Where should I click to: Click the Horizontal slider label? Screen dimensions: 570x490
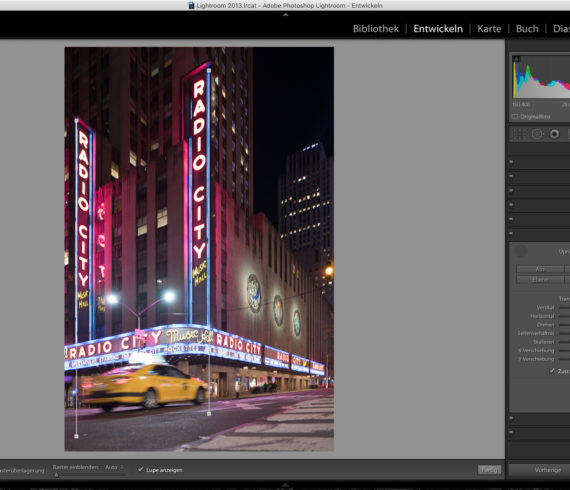(x=542, y=316)
